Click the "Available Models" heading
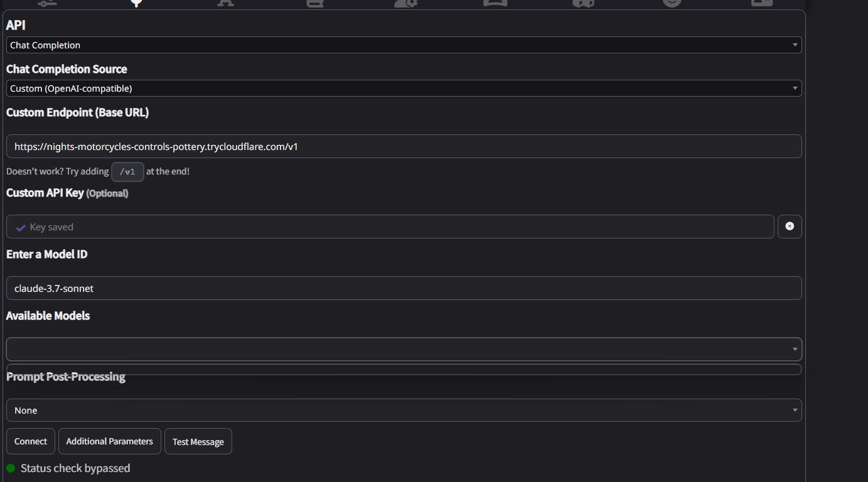This screenshot has width=868, height=482. [x=48, y=316]
